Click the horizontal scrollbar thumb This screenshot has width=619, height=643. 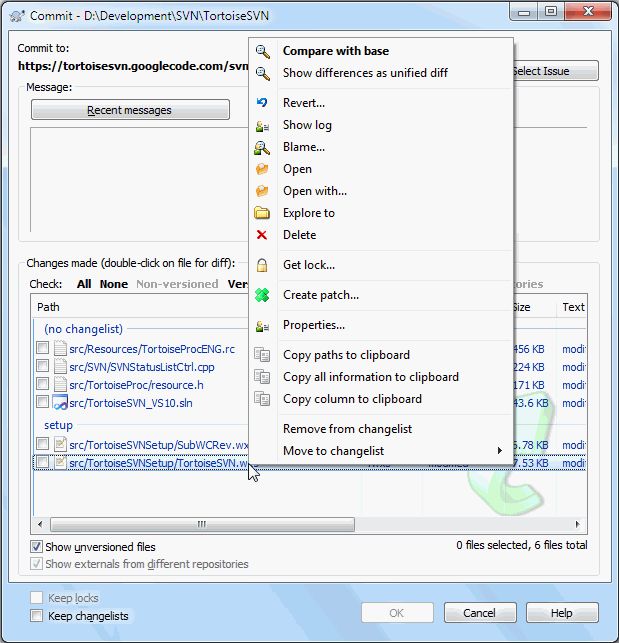[202, 524]
